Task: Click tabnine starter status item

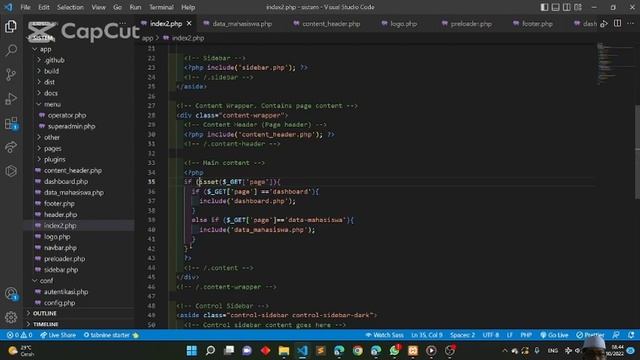Action: click(x=111, y=335)
